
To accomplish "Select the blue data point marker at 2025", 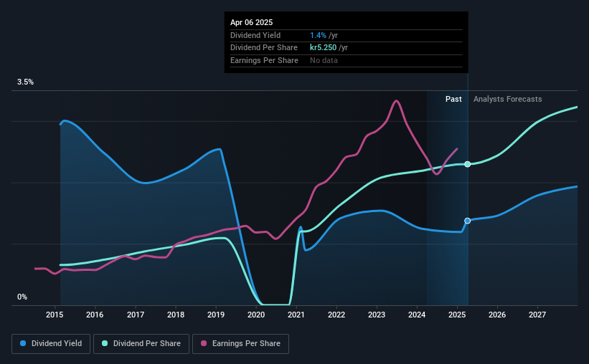I will coord(467,221).
